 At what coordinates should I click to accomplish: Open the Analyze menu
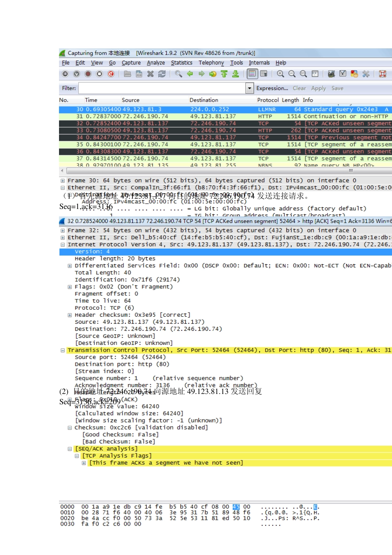coord(156,63)
